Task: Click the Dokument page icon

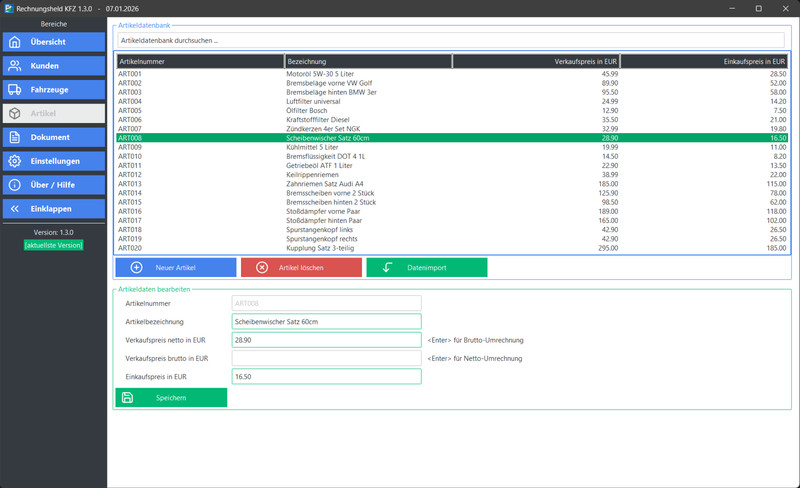Action: [15, 137]
